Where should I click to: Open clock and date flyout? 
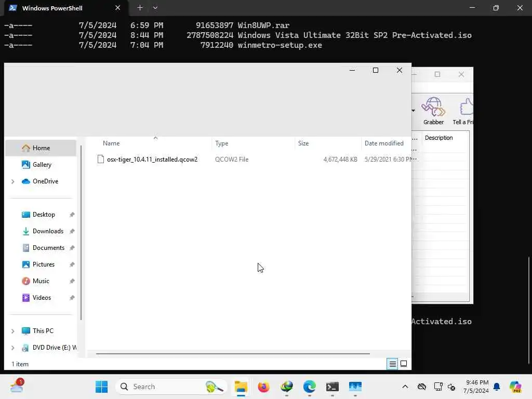[x=477, y=387]
